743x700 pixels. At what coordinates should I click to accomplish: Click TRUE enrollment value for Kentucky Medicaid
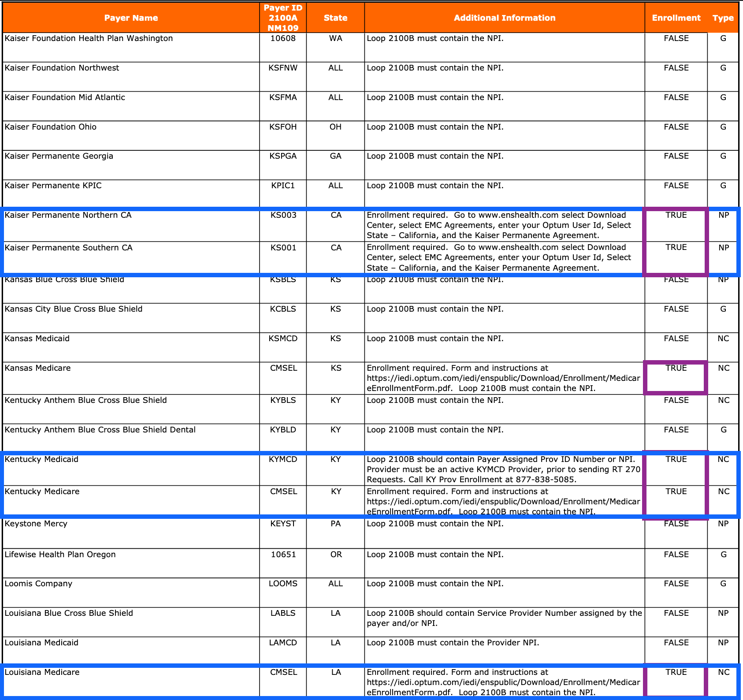click(x=676, y=459)
